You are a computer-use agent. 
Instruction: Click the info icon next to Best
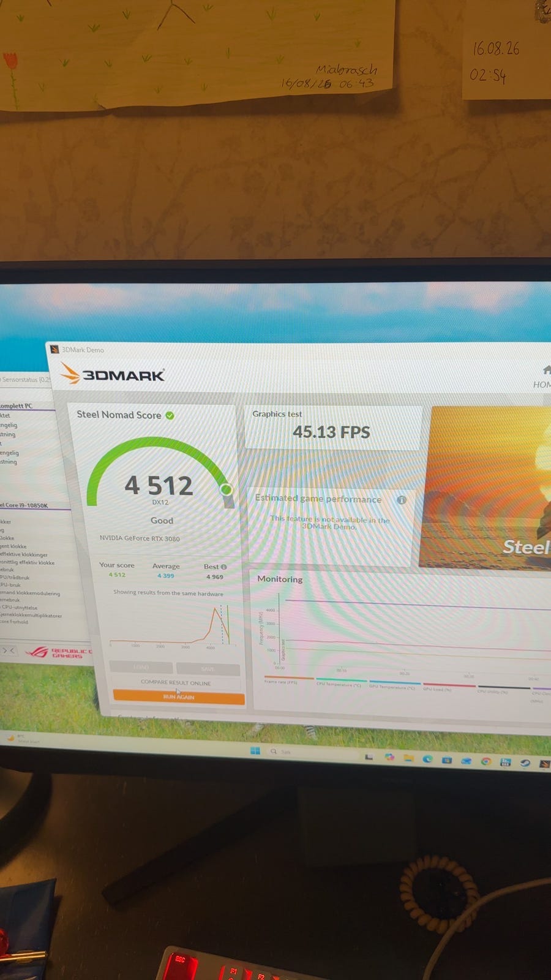[223, 567]
